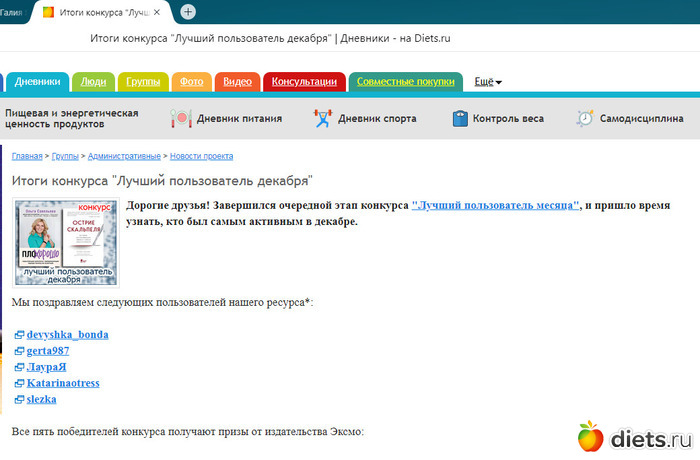Open the Лучший пользователь месяца link
This screenshot has width=700, height=460.
[x=496, y=205]
